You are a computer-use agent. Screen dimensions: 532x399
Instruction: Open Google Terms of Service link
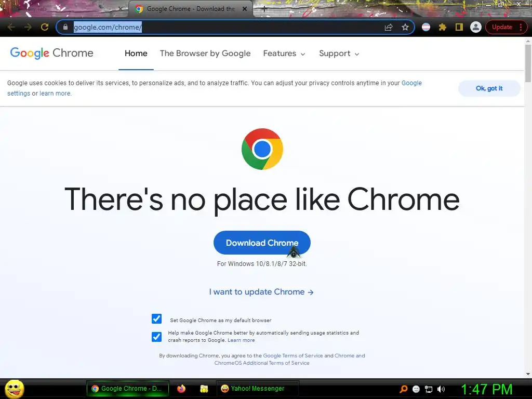tap(293, 355)
